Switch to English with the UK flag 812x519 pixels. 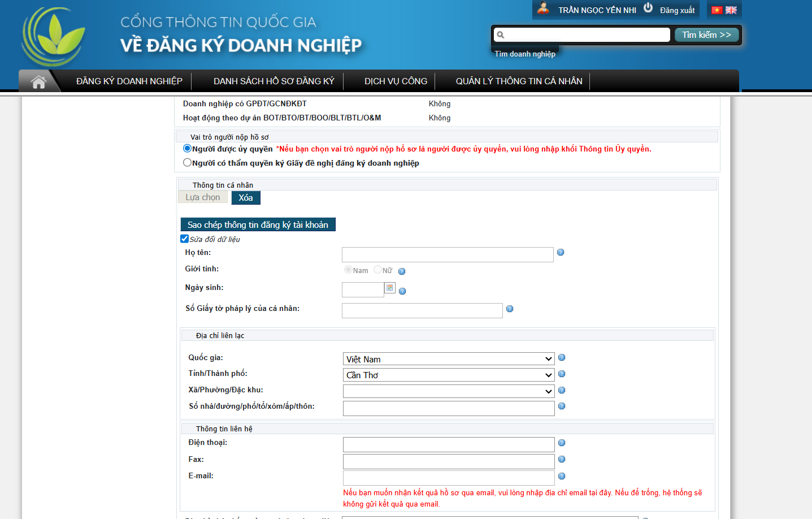pos(731,10)
